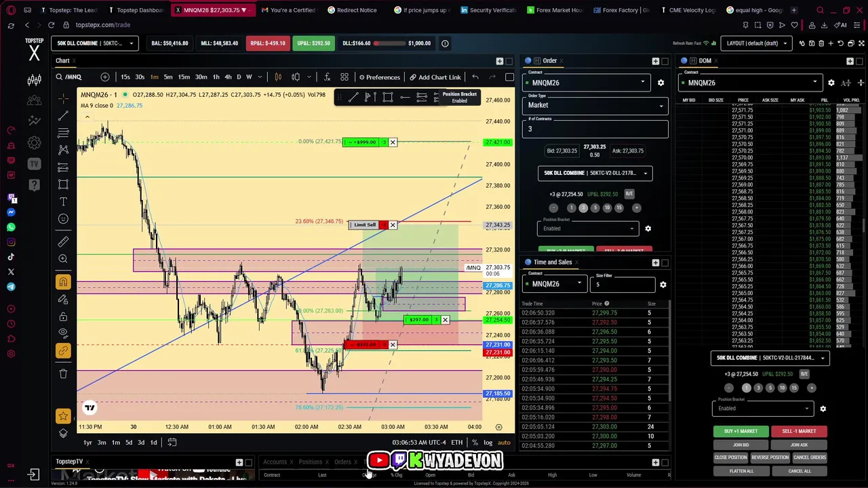Select 5 contracts quick-size in DOM panel

[770, 388]
